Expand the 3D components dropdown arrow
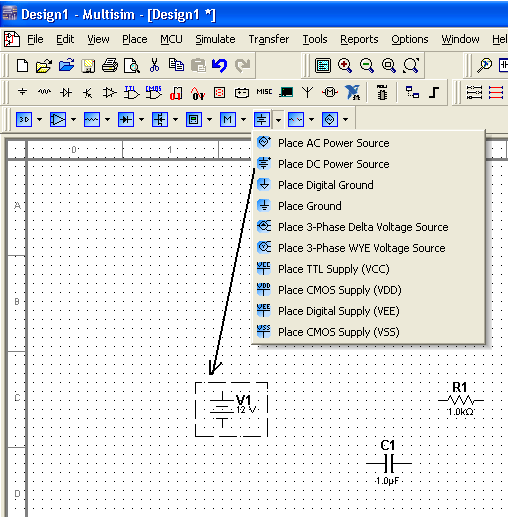The height and width of the screenshot is (517, 508). click(x=39, y=119)
